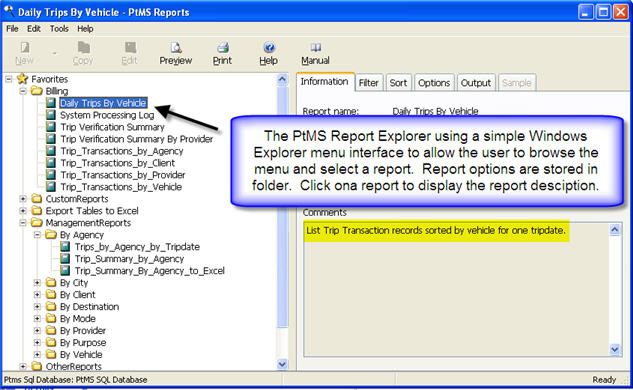Switch to the Output tab

point(476,83)
